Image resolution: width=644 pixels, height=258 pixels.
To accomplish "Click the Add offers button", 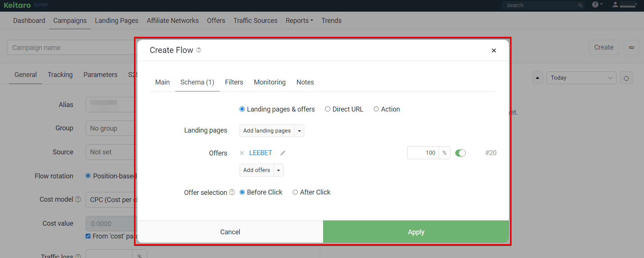I will [x=257, y=170].
